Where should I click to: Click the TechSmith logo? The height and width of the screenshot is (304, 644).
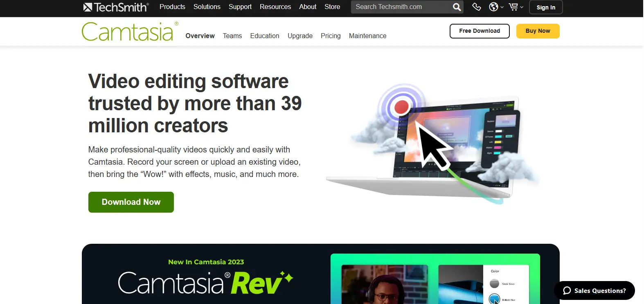[x=116, y=7]
